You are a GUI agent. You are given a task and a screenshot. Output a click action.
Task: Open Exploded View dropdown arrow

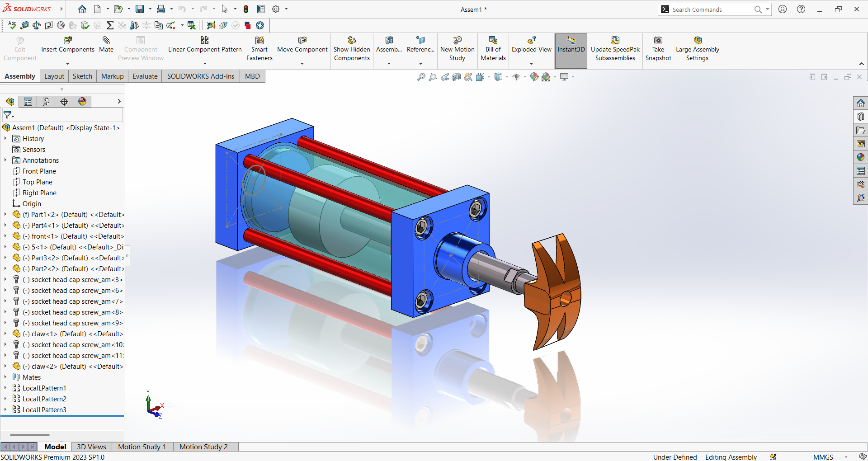tap(532, 64)
